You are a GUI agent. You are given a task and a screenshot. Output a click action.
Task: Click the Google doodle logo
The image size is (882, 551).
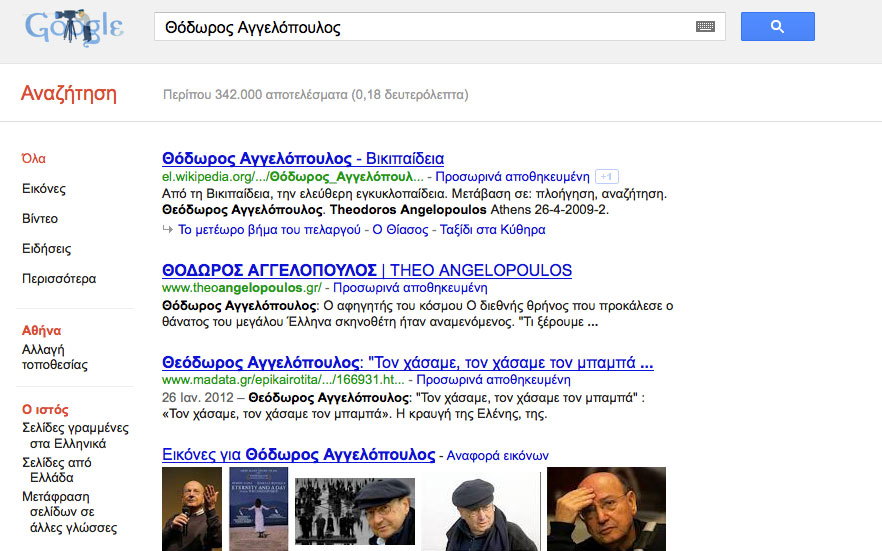(x=74, y=26)
